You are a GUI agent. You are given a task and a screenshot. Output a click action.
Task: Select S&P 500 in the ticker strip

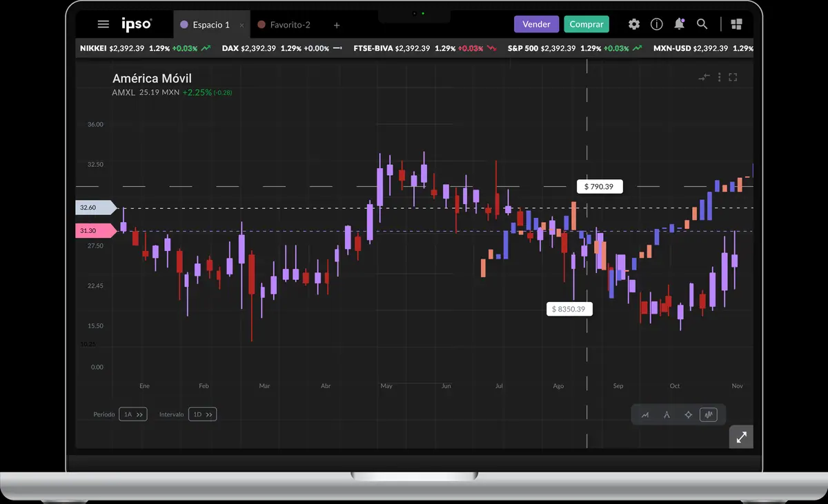click(523, 48)
